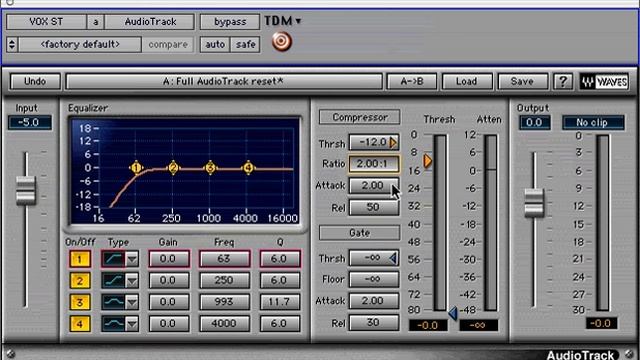Click the band 2 filter type icon

coord(113,281)
